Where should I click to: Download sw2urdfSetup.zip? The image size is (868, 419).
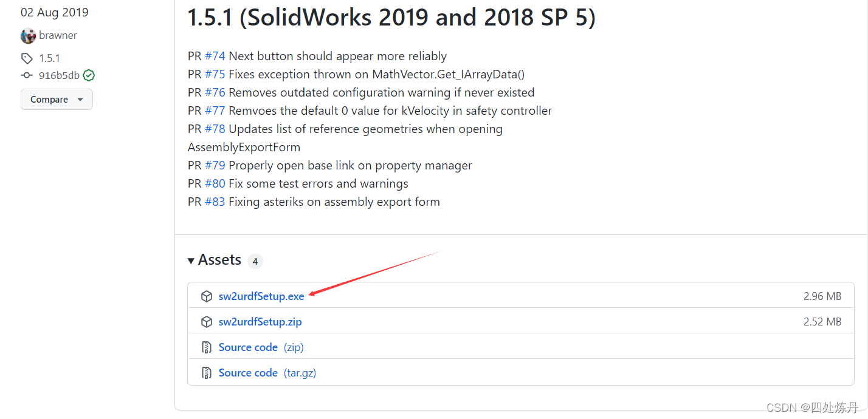pos(260,322)
